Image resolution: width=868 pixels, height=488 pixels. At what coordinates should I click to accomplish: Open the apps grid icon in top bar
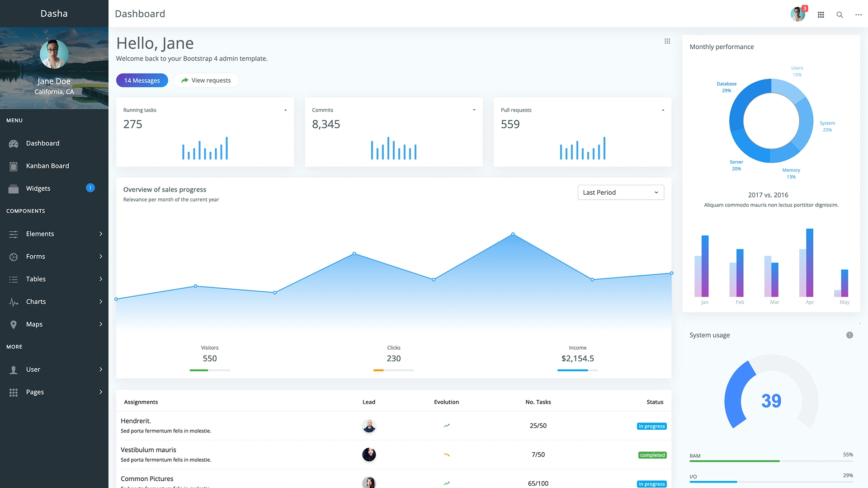click(x=821, y=14)
